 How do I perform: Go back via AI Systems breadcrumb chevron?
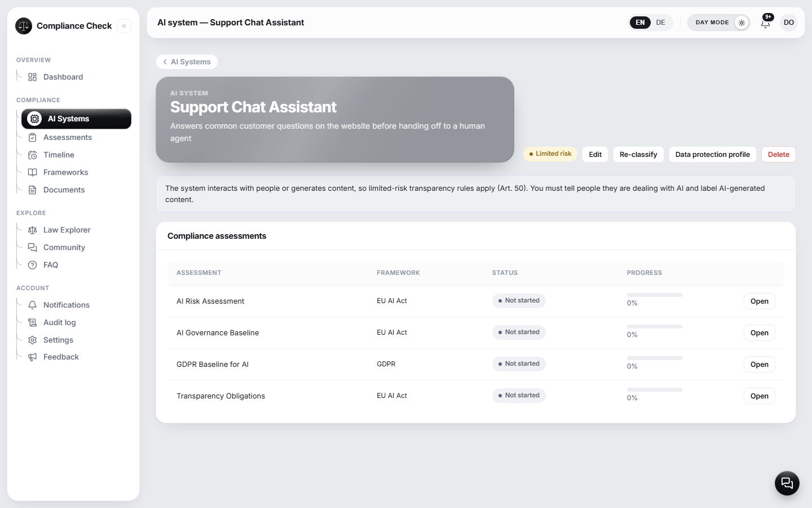click(165, 62)
